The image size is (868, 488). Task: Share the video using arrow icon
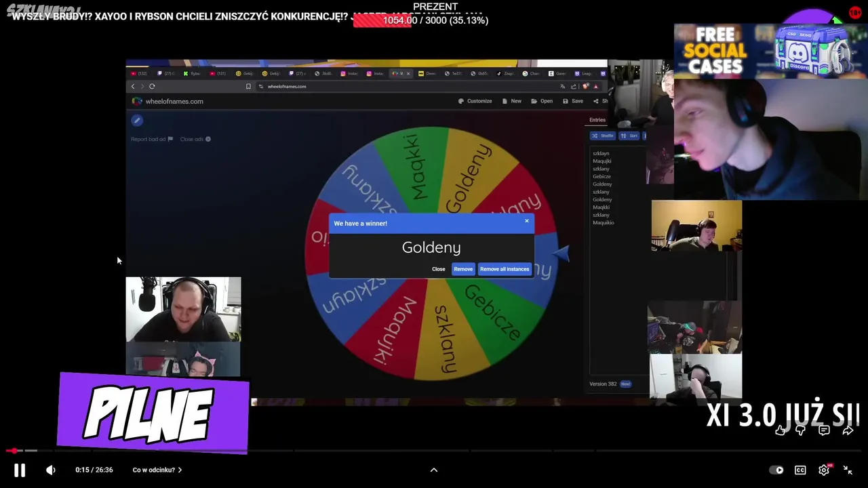pos(848,430)
